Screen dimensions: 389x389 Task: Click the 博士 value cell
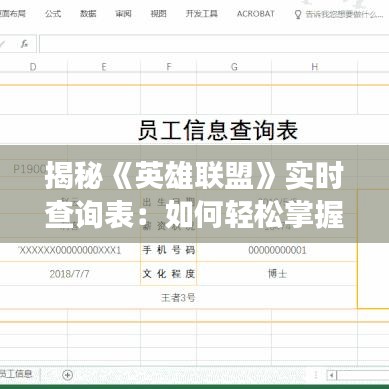click(x=277, y=274)
